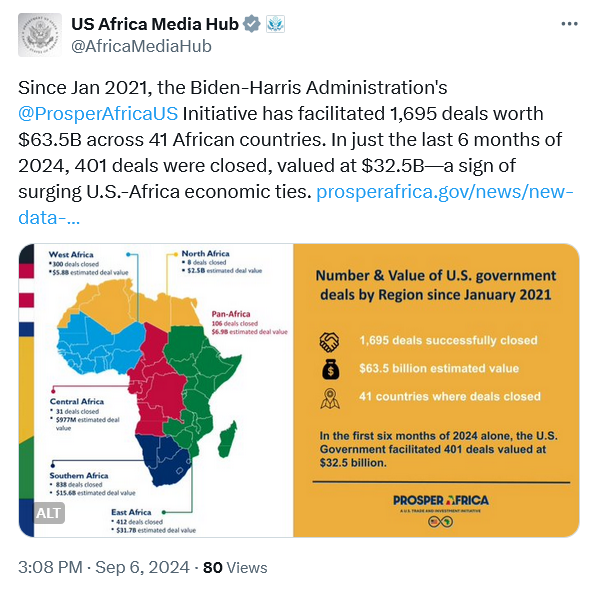The width and height of the screenshot is (598, 590).
Task: Open the three-dot more options menu
Action: (569, 24)
